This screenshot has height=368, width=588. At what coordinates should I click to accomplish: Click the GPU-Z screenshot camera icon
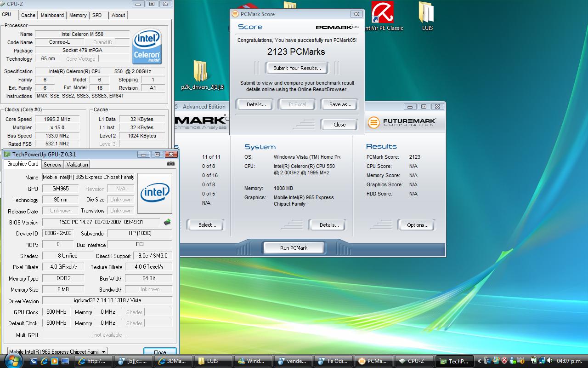pyautogui.click(x=170, y=164)
